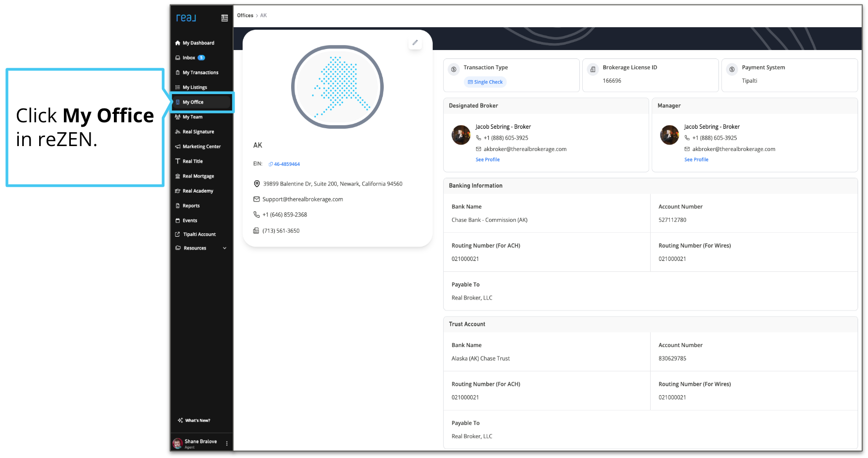Click the AK breadcrumb
868x458 pixels.
pyautogui.click(x=263, y=16)
